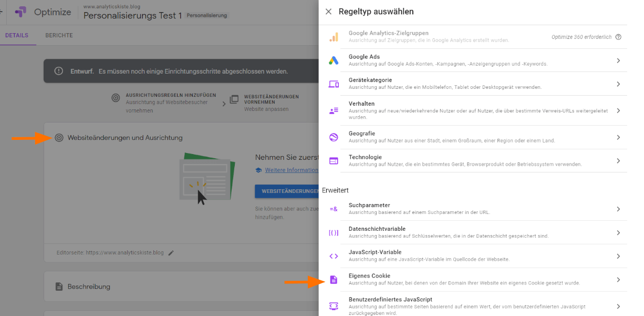Click the Suchparameter query icon
The height and width of the screenshot is (316, 644).
pos(334,209)
